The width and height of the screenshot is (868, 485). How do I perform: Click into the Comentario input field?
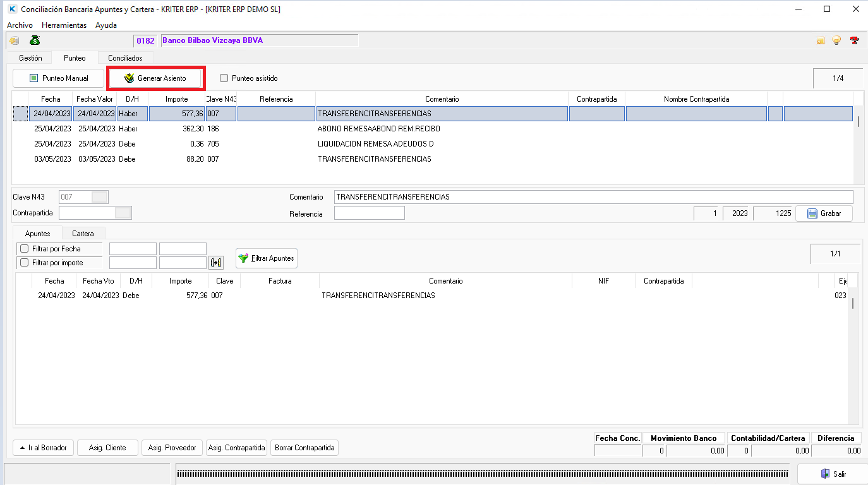tap(593, 197)
